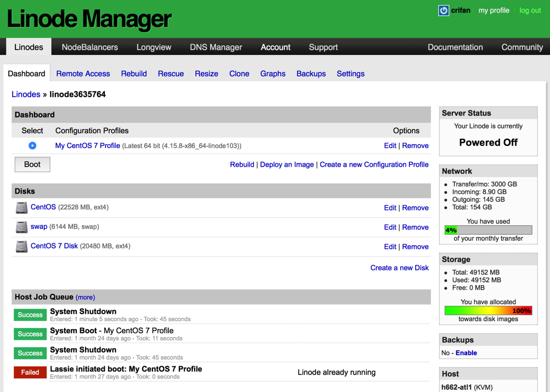This screenshot has width=550, height=392.
Task: Open the Community menu item
Action: [x=522, y=47]
